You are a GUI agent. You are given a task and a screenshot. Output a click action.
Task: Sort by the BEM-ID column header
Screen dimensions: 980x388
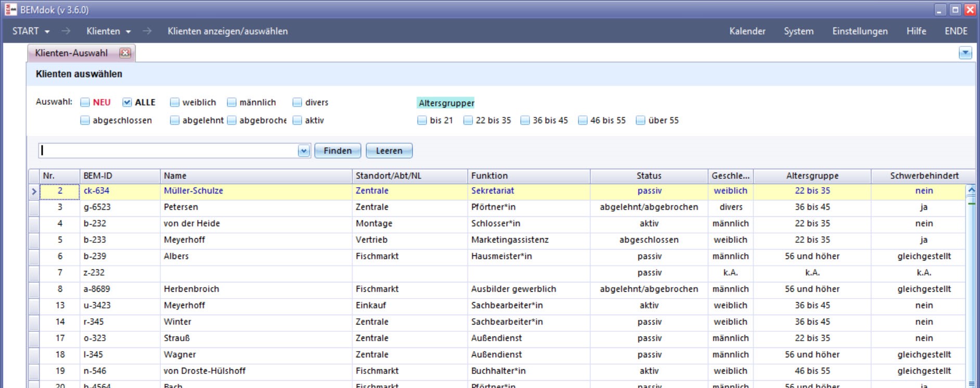pyautogui.click(x=120, y=176)
